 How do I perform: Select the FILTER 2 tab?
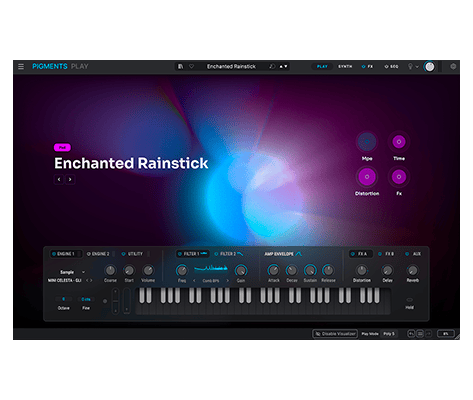229,254
